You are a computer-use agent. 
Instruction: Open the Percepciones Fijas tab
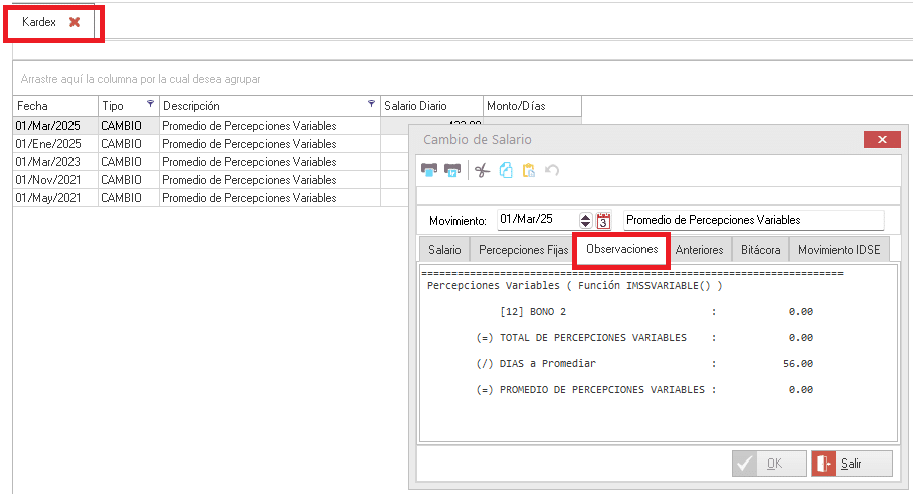tap(523, 250)
